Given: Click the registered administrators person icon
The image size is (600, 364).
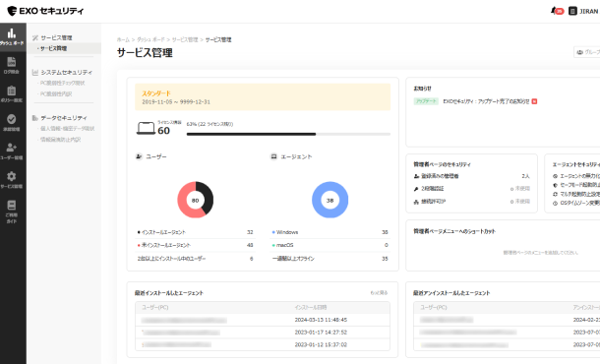Looking at the screenshot, I should point(416,176).
